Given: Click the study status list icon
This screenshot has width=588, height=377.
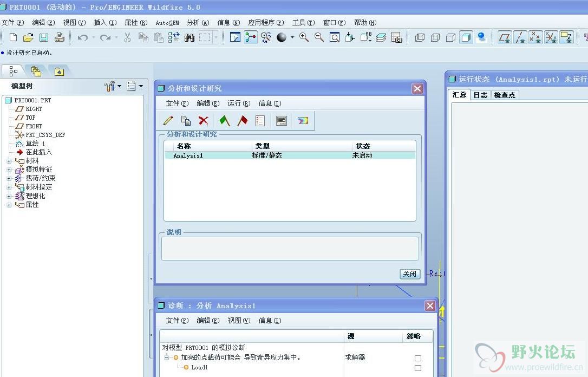Looking at the screenshot, I should coord(260,120).
